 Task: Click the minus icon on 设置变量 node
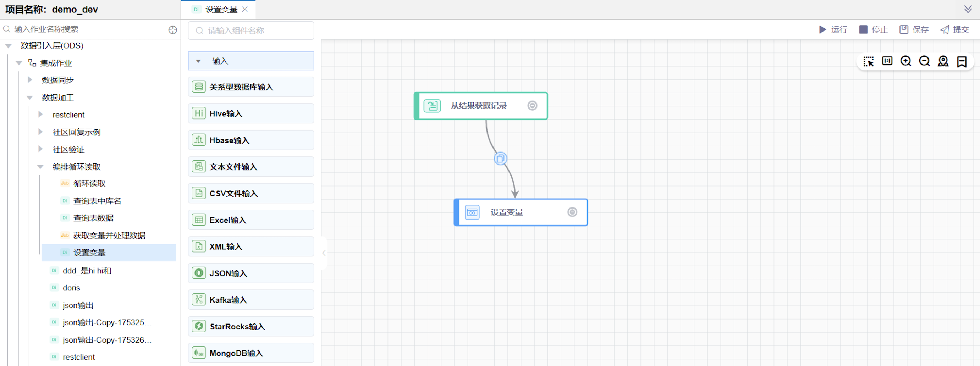pos(572,212)
